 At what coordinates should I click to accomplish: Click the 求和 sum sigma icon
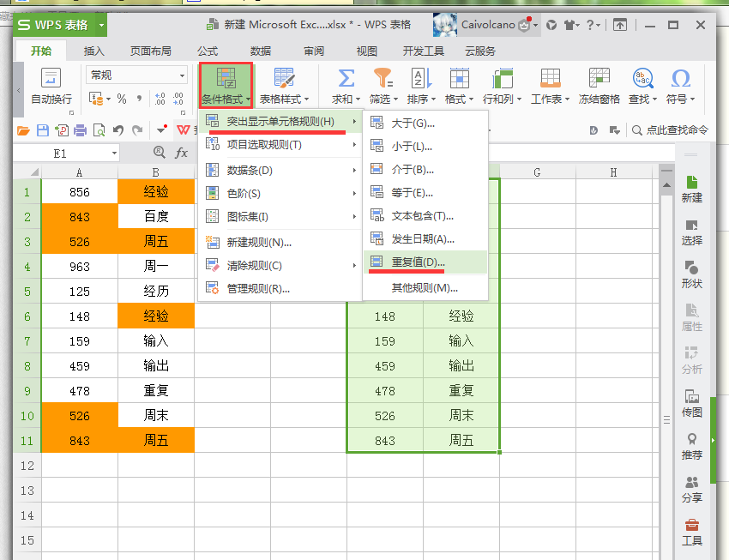[x=346, y=78]
